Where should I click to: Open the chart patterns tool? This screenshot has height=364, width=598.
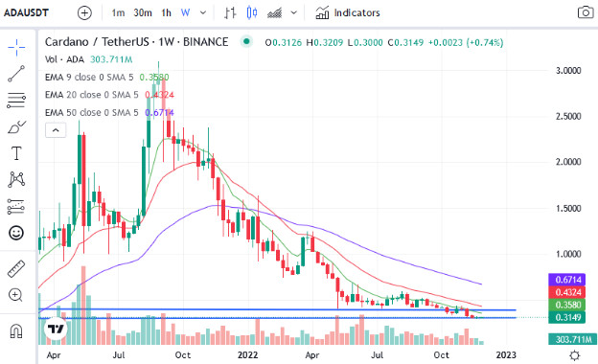pyautogui.click(x=16, y=179)
